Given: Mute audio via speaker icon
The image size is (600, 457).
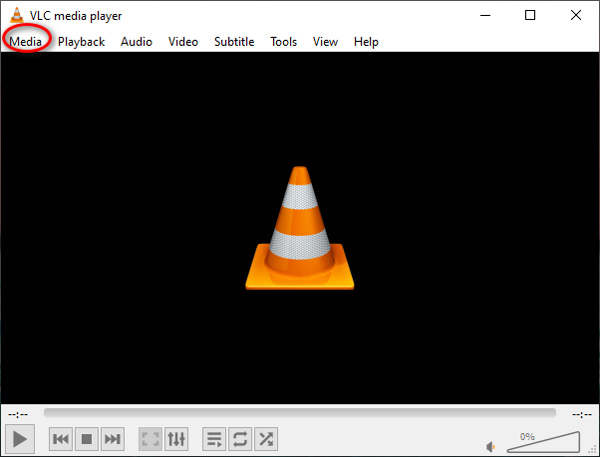Looking at the screenshot, I should click(x=490, y=446).
